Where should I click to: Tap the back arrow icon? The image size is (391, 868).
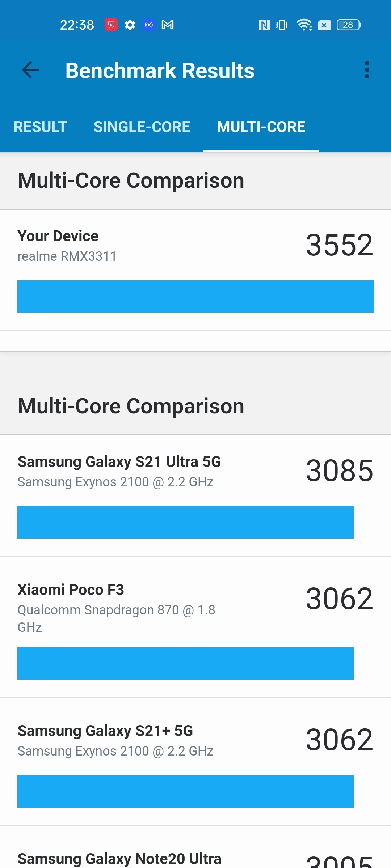point(30,70)
